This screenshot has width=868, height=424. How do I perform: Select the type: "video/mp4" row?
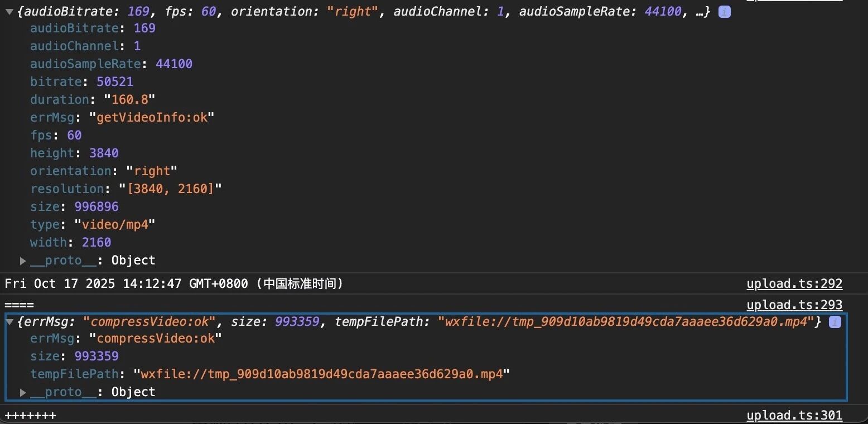(93, 224)
